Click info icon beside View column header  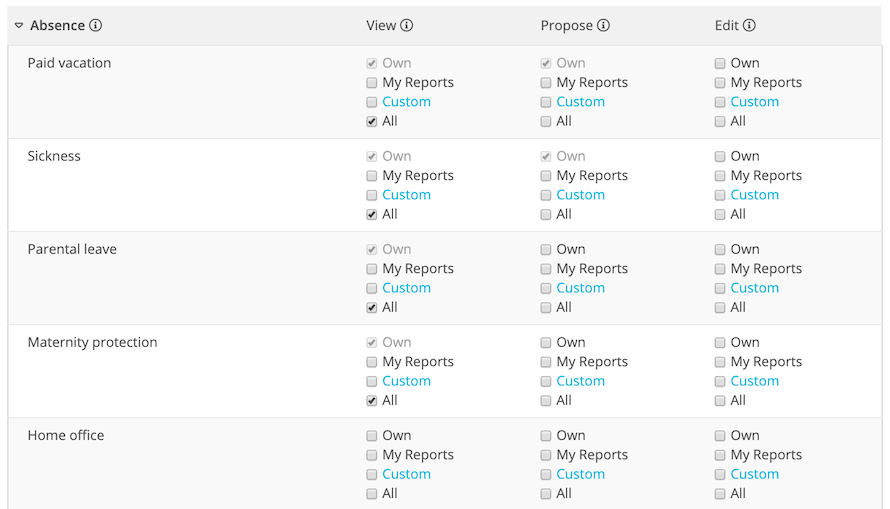pos(407,26)
